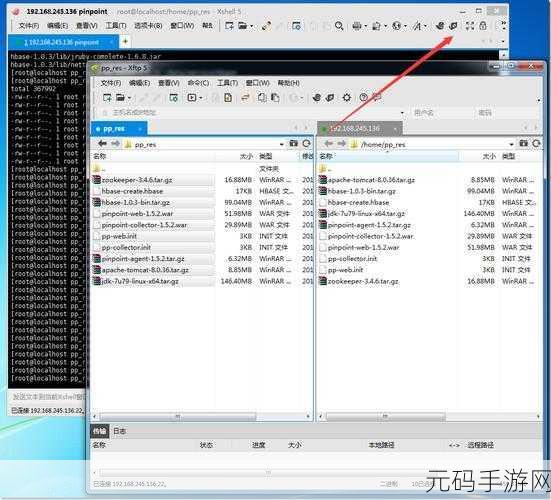Open the 选项卡(B) menu in Xshell
The width and height of the screenshot is (551, 500).
[148, 26]
